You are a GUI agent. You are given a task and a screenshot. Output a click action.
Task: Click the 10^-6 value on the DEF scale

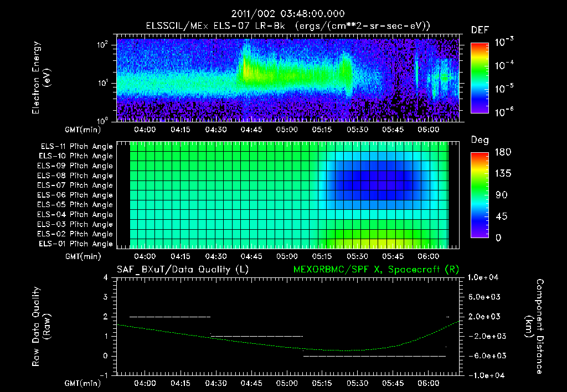504,112
